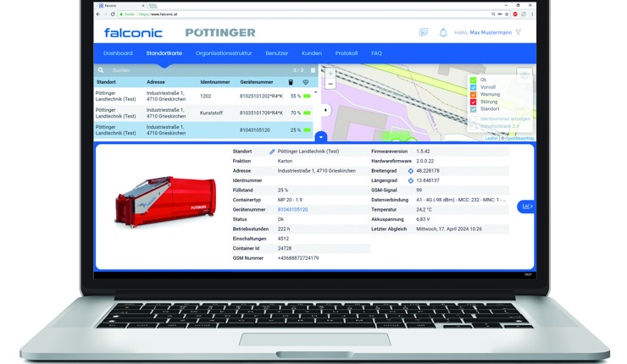Click the filter funnel icon beside username

pos(519,32)
